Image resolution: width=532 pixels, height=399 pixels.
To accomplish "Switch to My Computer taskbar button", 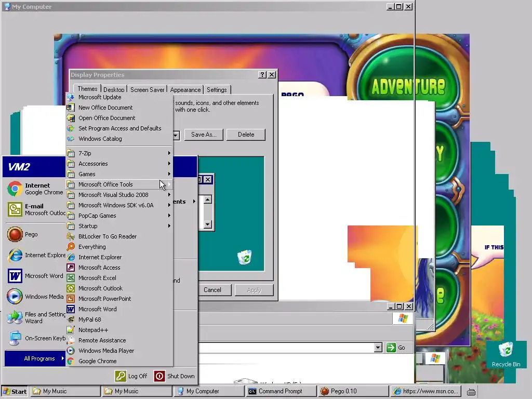I will (x=208, y=391).
